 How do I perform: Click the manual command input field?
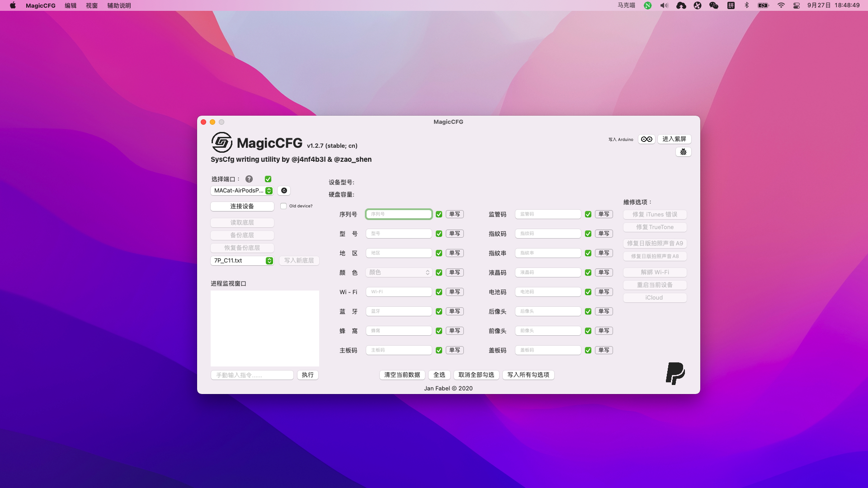(x=252, y=375)
